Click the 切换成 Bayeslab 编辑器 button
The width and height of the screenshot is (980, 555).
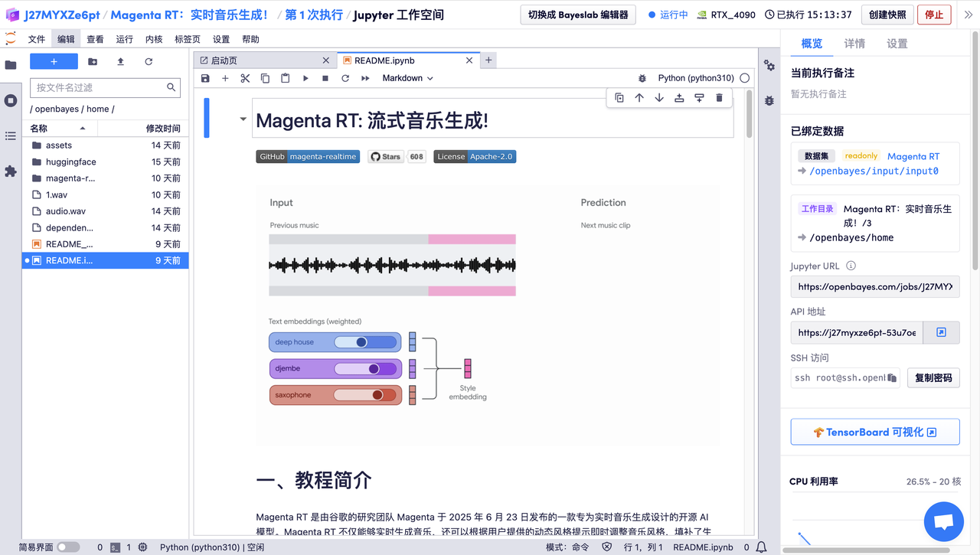[578, 15]
